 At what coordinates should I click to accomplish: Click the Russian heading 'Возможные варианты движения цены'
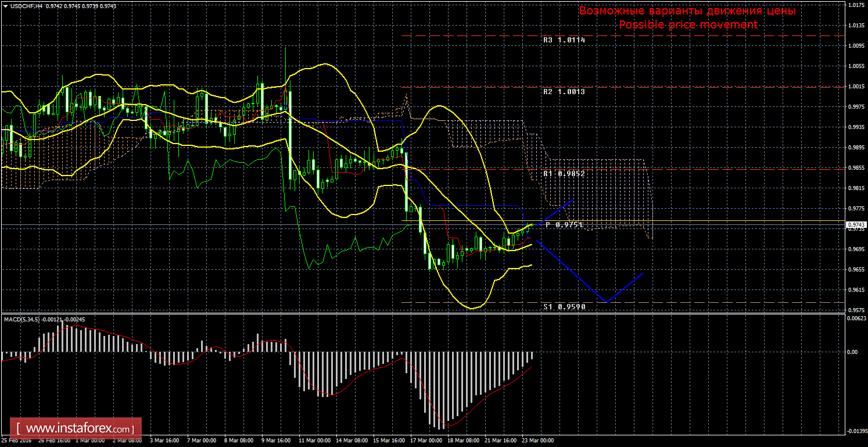point(687,11)
